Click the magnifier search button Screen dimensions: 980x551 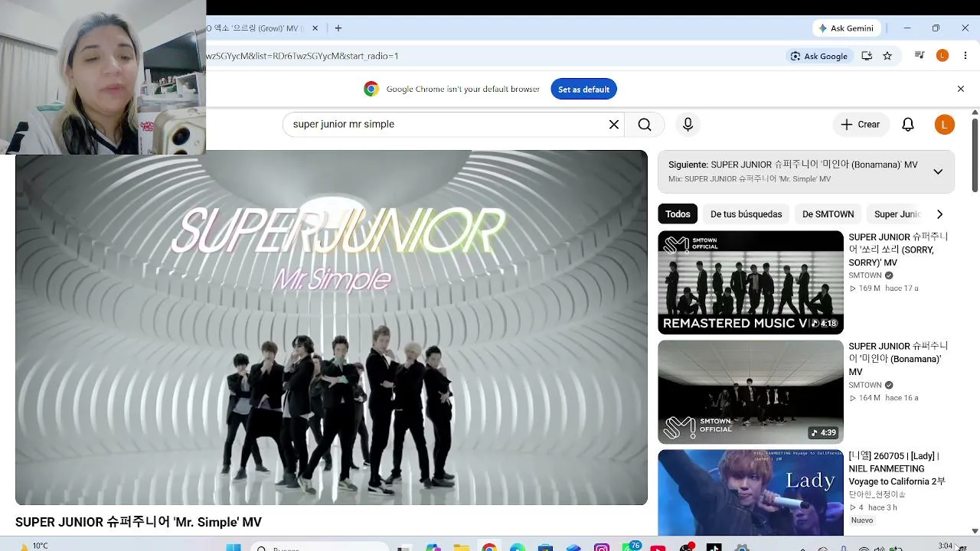click(x=645, y=125)
